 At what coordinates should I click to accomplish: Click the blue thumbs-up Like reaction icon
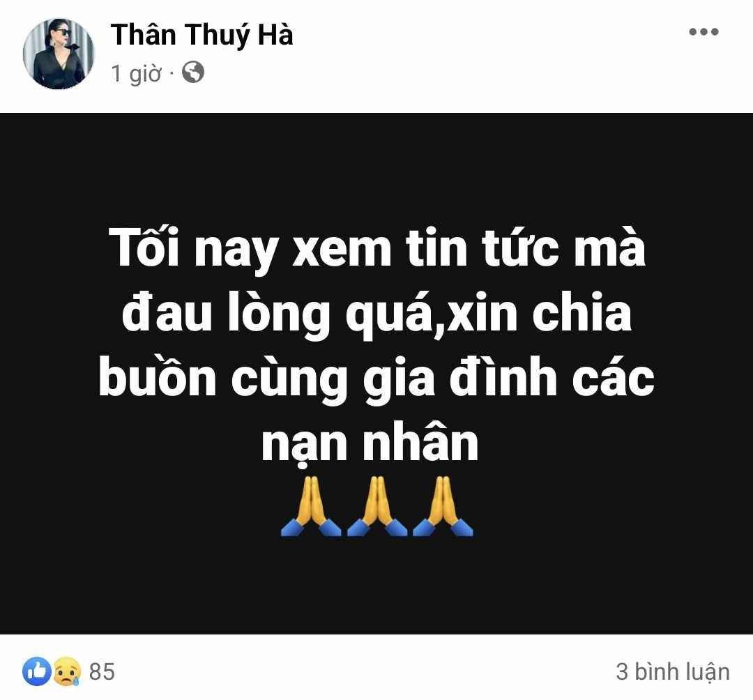coord(36,671)
